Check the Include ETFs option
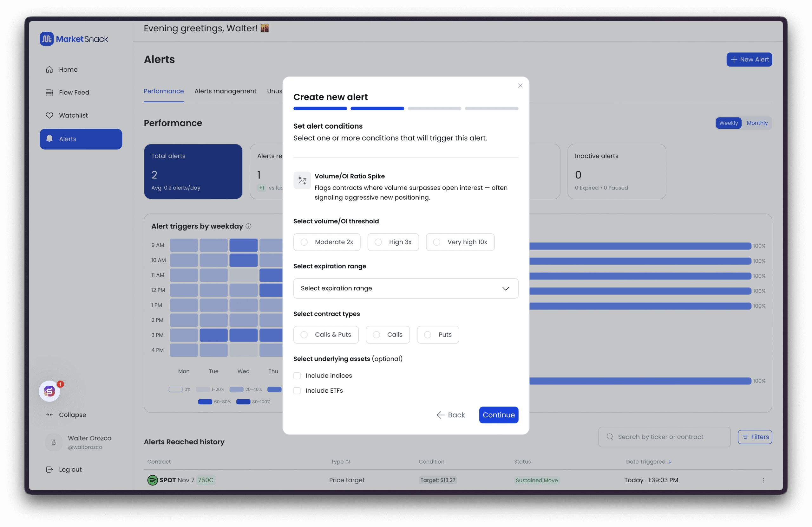 (297, 391)
